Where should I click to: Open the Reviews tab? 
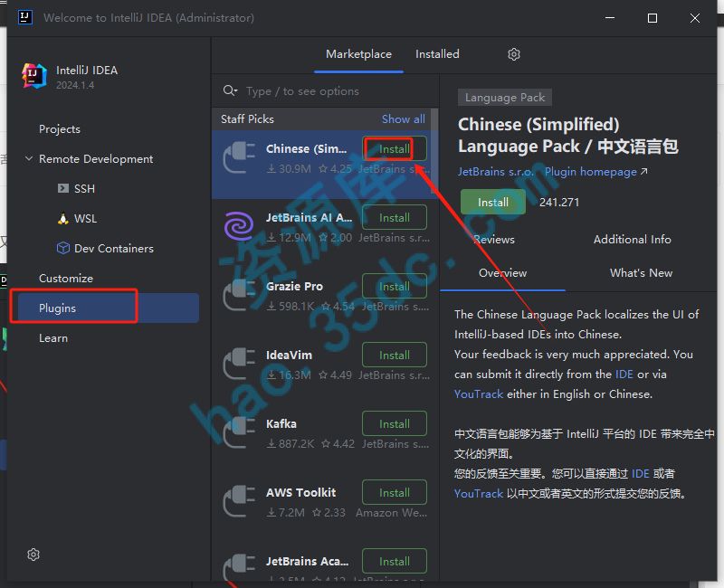(x=493, y=239)
